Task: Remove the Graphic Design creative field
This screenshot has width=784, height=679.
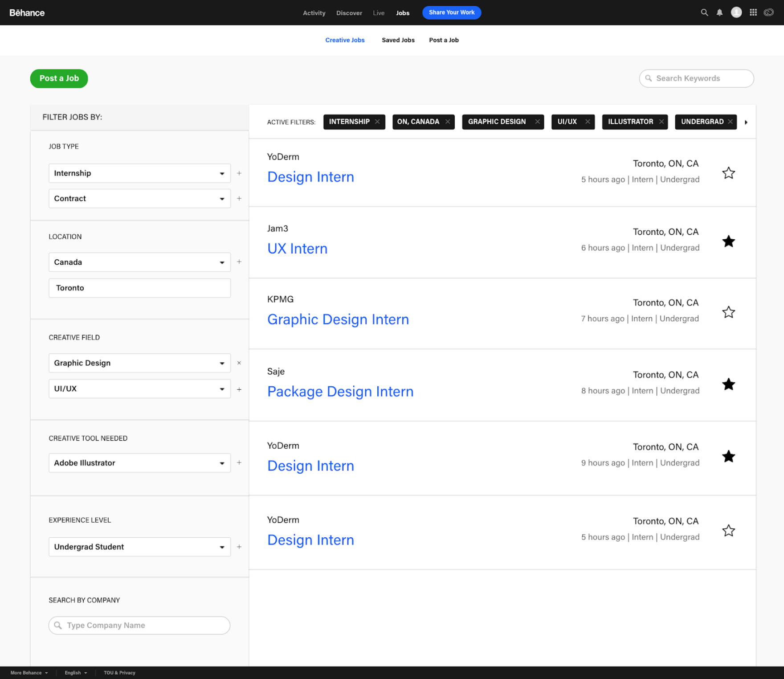Action: pyautogui.click(x=239, y=363)
